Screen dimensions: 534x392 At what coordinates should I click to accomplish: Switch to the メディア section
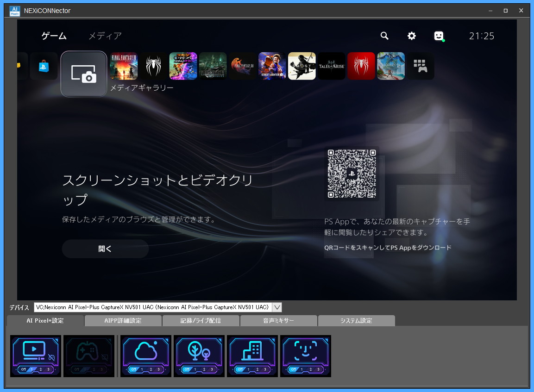[x=105, y=36]
